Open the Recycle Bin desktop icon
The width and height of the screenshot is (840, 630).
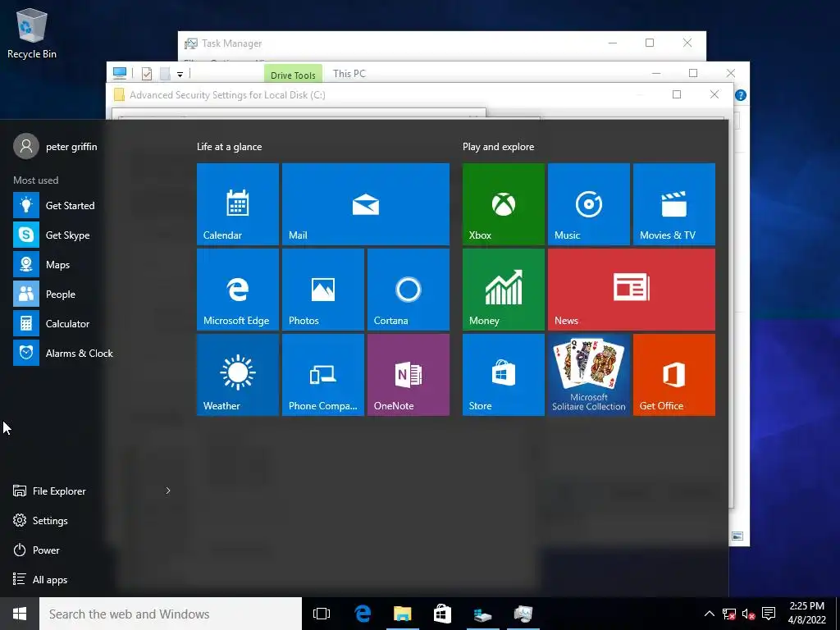[x=32, y=33]
